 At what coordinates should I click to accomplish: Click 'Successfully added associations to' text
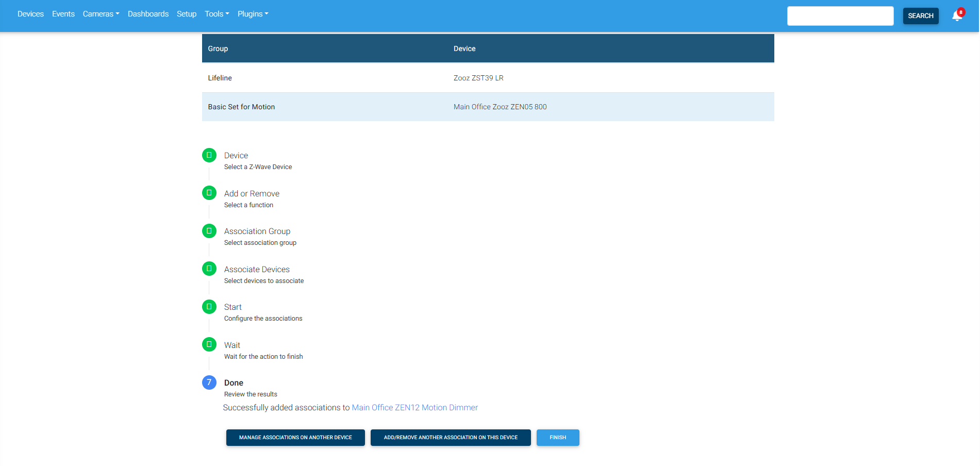coord(286,408)
